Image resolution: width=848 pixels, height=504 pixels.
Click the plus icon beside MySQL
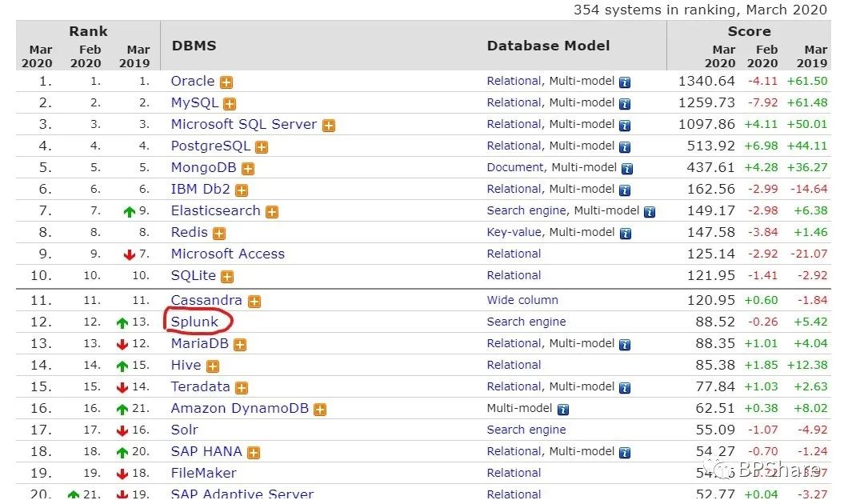click(230, 104)
